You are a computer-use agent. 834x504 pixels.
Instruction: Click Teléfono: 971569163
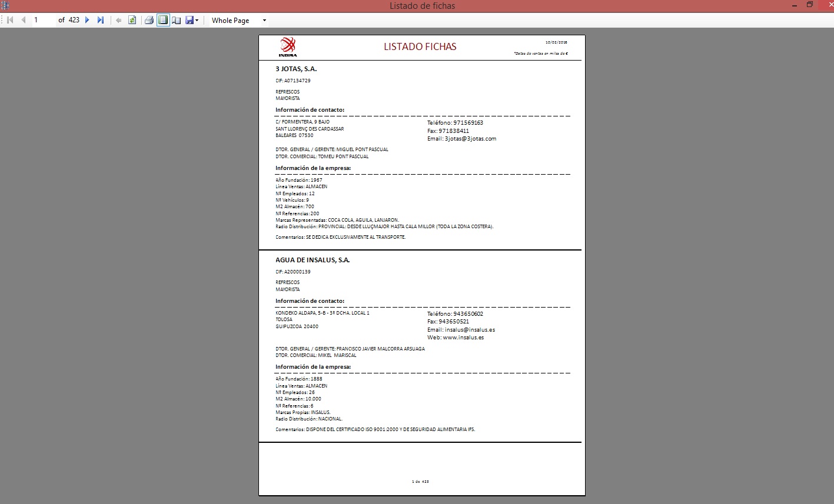point(456,123)
